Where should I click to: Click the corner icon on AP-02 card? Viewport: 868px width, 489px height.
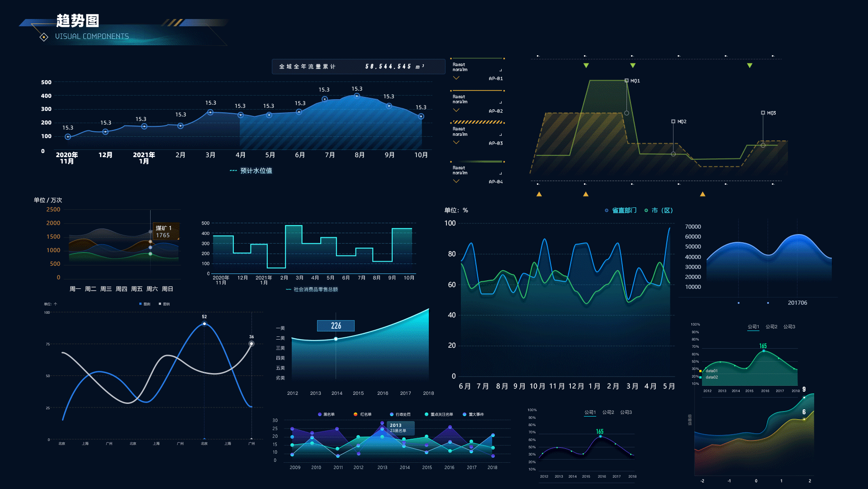[500, 102]
